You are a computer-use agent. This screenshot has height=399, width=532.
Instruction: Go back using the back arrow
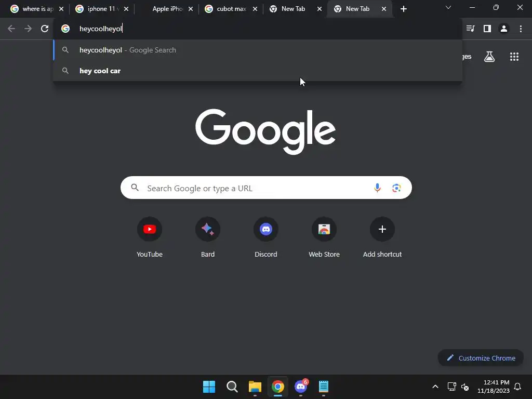pyautogui.click(x=11, y=29)
